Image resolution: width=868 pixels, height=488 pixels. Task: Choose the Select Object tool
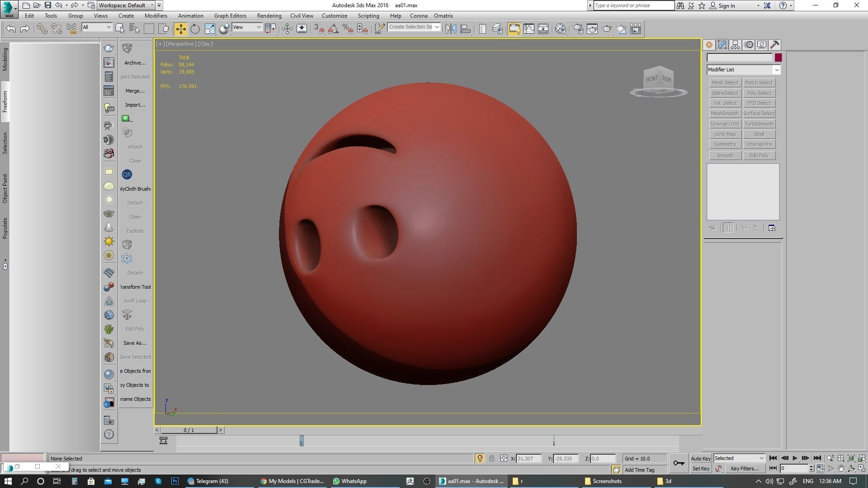pos(120,29)
